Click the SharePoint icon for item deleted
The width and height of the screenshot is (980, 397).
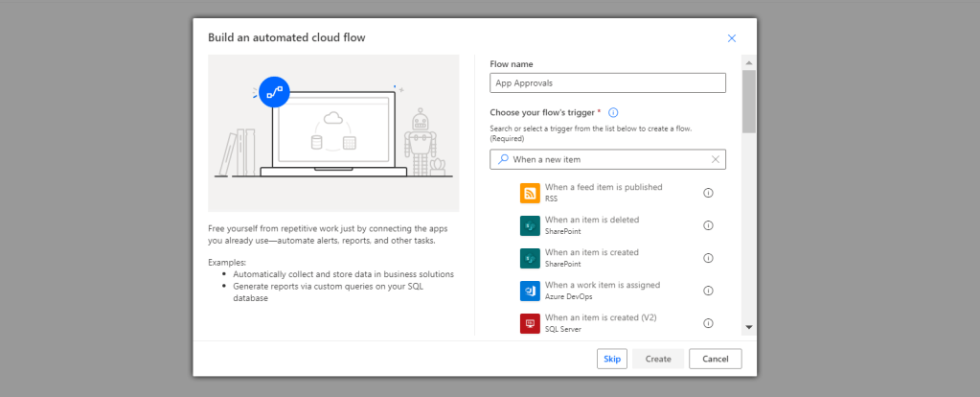531,226
